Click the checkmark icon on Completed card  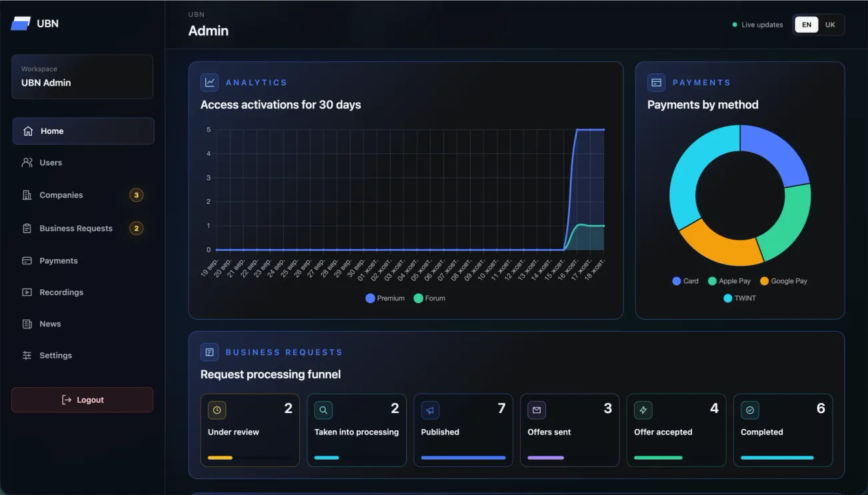point(750,410)
